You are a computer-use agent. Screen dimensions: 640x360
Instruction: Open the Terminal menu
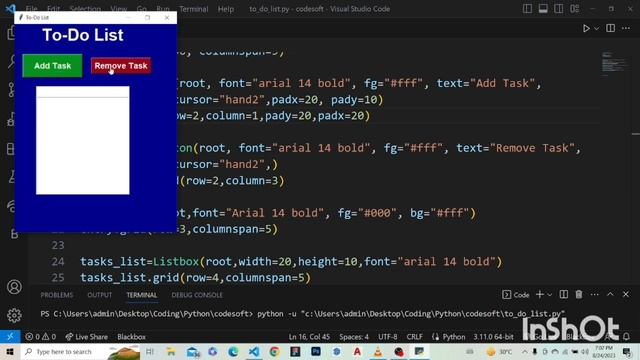click(194, 9)
